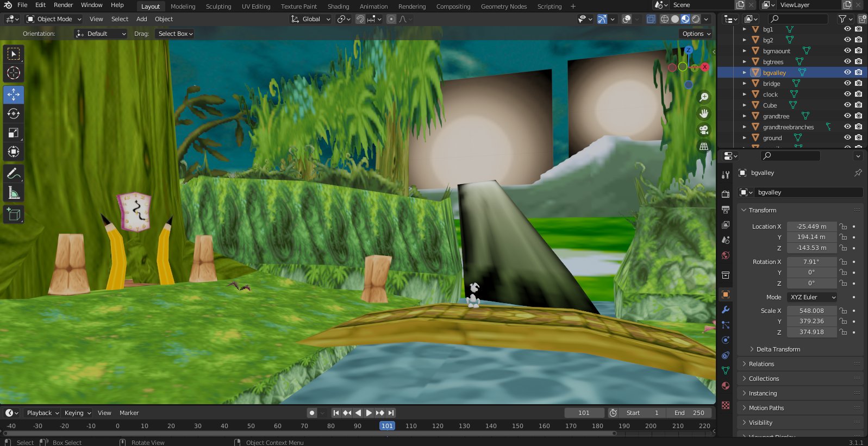
Task: Open the Keying popover
Action: [78, 413]
